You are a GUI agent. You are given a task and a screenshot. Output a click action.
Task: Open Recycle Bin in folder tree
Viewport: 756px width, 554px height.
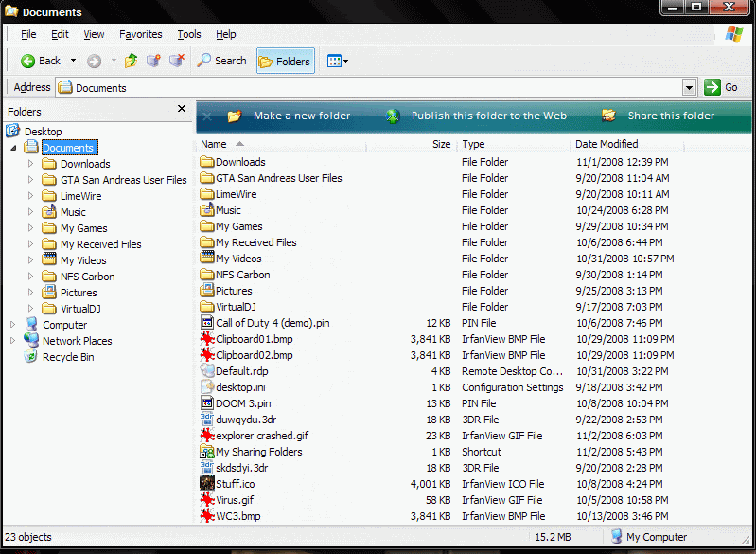67,357
